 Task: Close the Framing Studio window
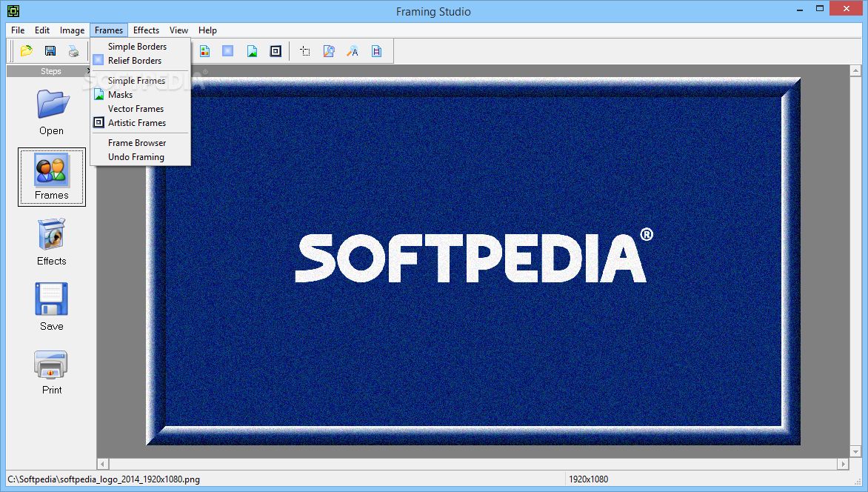coord(847,8)
